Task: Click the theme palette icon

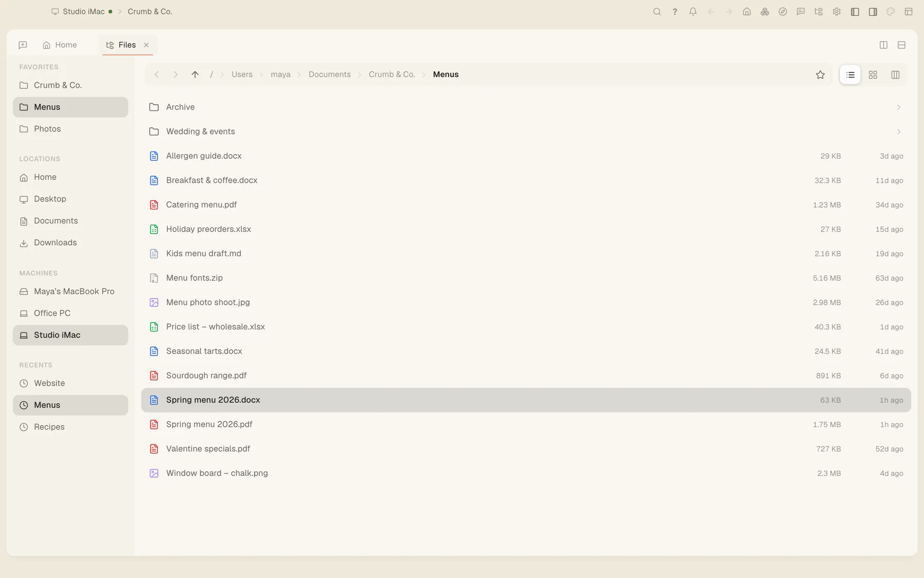Action: [890, 11]
